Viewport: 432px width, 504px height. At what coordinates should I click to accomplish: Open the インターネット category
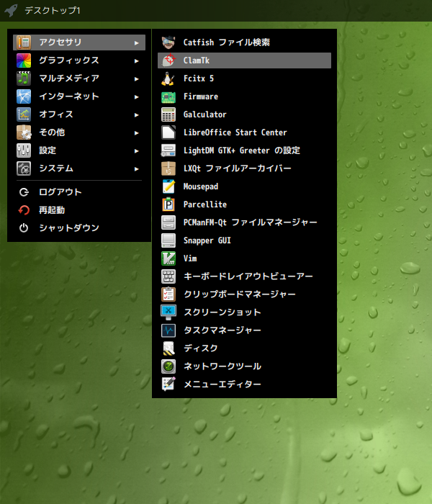pyautogui.click(x=79, y=96)
